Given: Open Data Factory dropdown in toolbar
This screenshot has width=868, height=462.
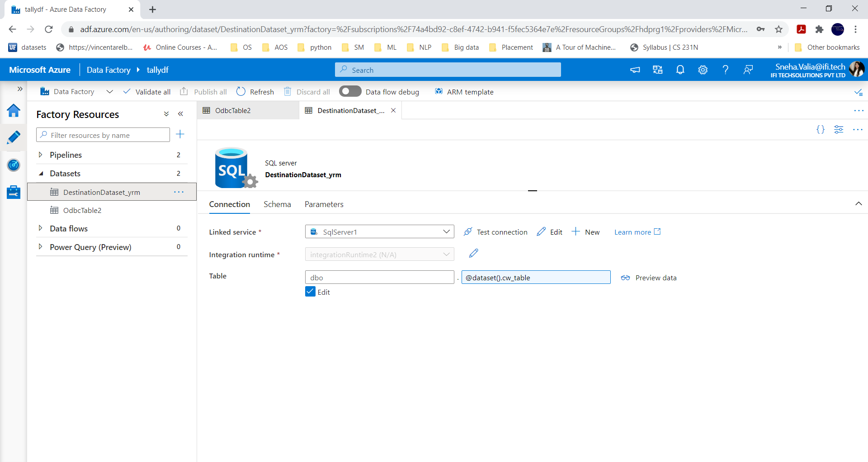Looking at the screenshot, I should [109, 92].
